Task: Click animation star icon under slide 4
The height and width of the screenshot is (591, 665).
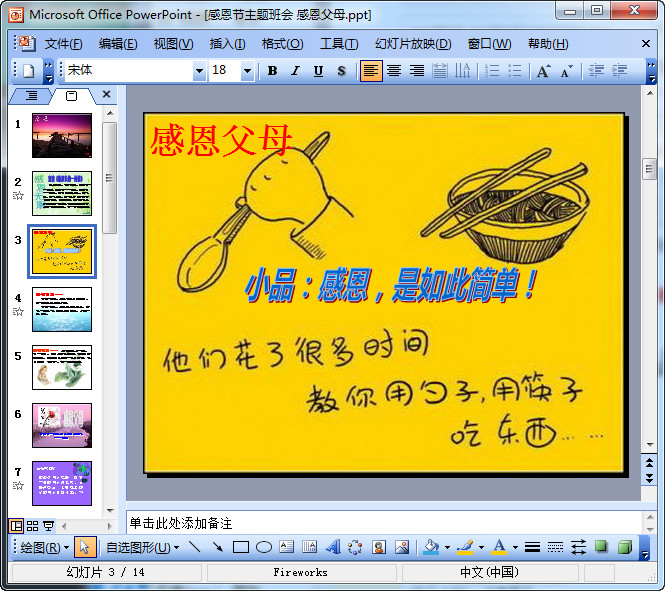Action: [x=18, y=312]
